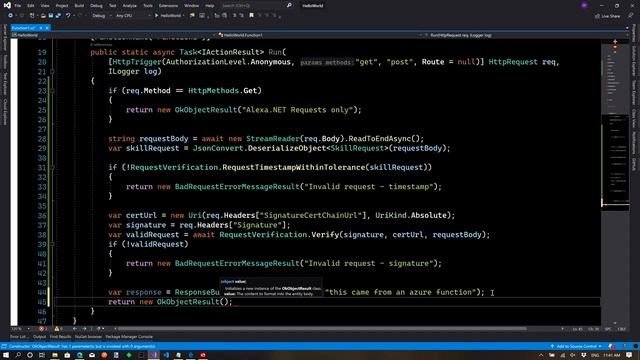Click the Save All icon in toolbar
The image size is (640, 360).
58,16
